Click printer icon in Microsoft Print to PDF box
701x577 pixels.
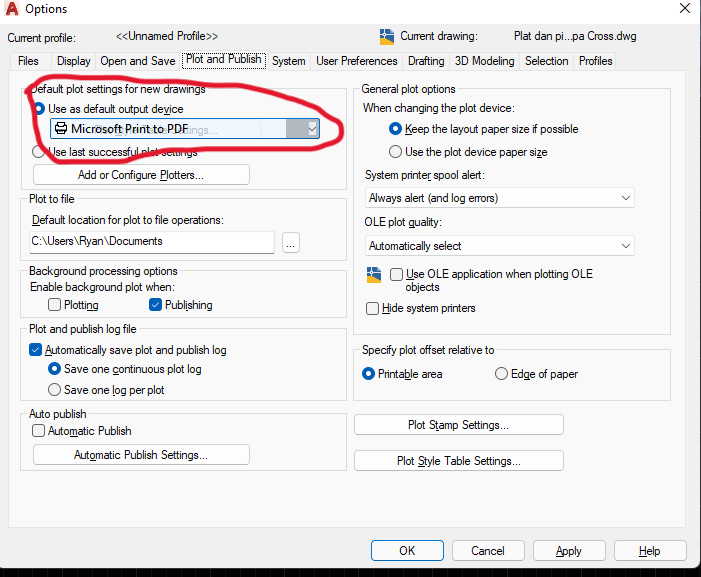coord(61,129)
